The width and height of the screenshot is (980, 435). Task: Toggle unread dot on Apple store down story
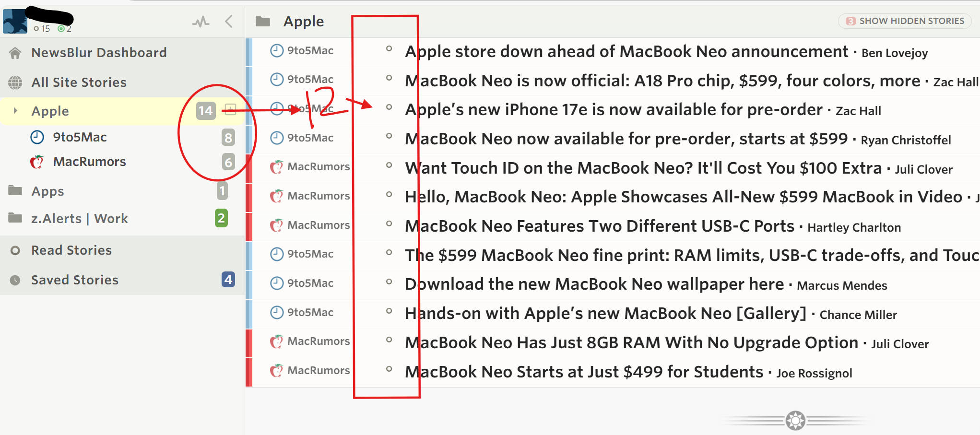pyautogui.click(x=389, y=48)
